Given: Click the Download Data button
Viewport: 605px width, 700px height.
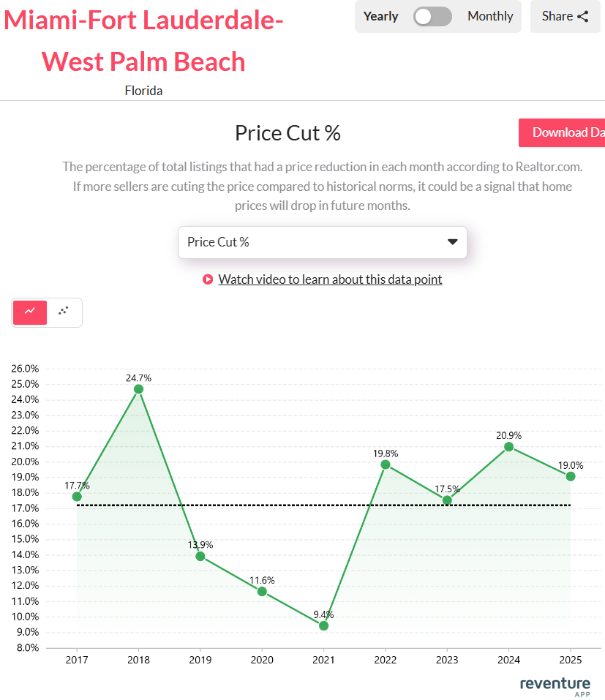Looking at the screenshot, I should tap(567, 132).
